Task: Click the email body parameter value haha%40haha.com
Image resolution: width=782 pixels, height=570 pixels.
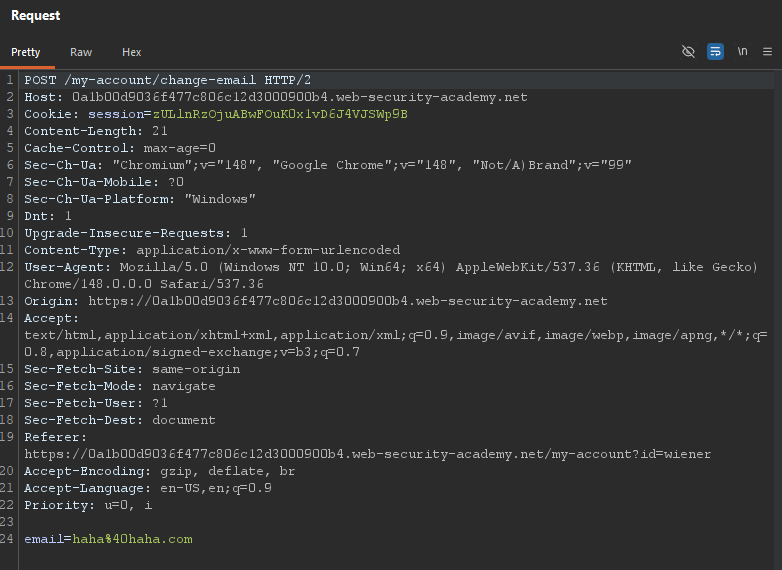Action: [x=132, y=539]
